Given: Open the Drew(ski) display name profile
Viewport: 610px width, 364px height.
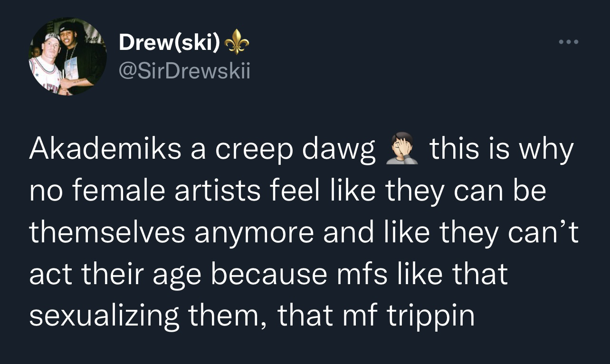Looking at the screenshot, I should tap(169, 43).
